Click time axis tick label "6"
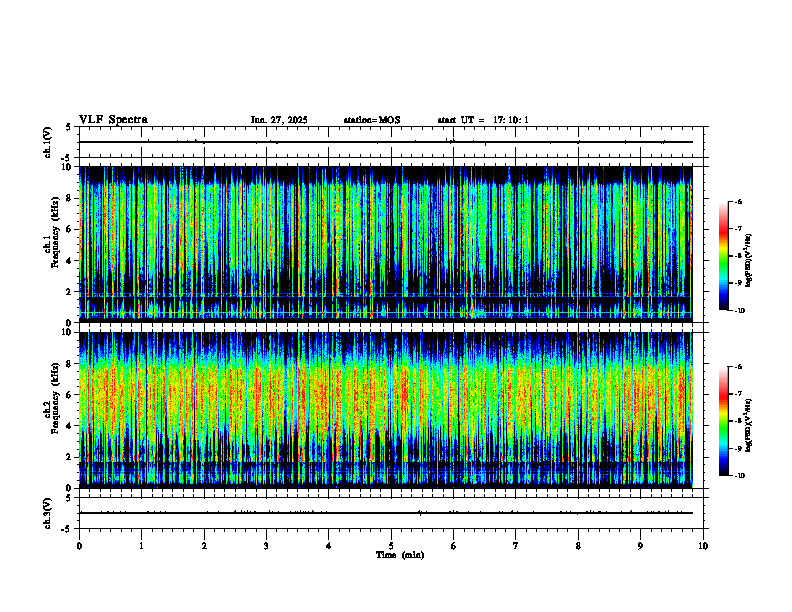This screenshot has width=792, height=612. 454,546
